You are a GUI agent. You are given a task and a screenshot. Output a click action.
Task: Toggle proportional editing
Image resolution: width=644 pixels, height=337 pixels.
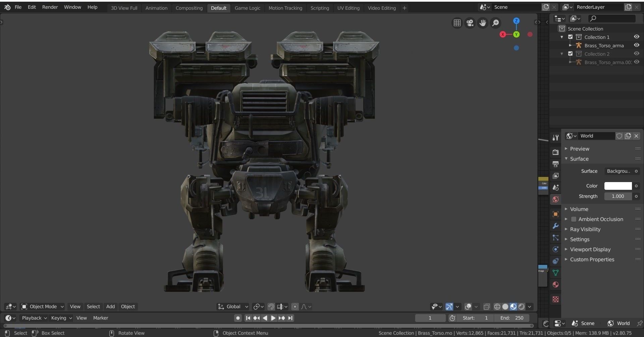point(295,306)
